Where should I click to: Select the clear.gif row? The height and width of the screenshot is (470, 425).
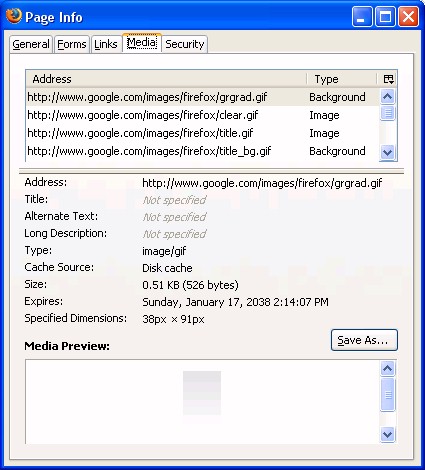pyautogui.click(x=202, y=115)
